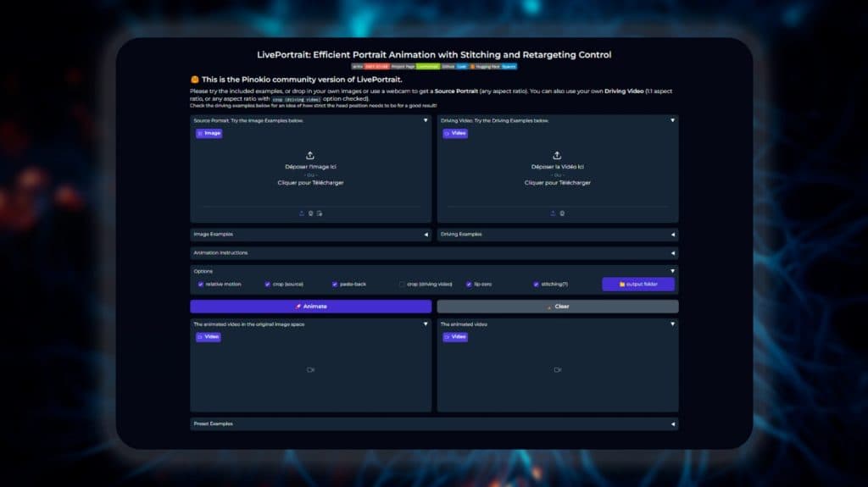
Task: Toggle the stitching checkbox
Action: pos(537,285)
